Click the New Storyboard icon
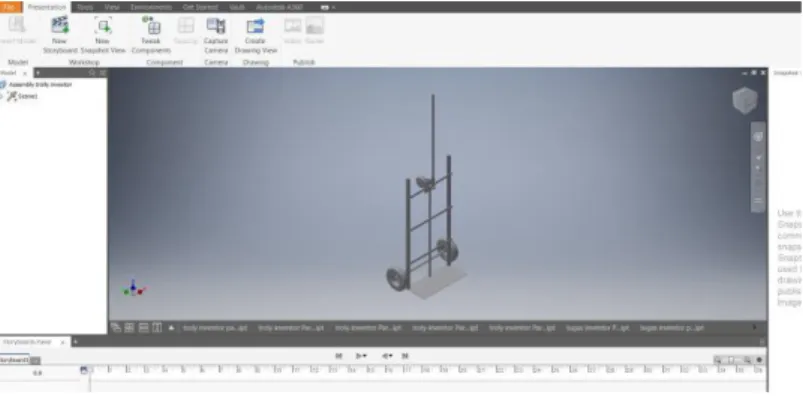The image size is (803, 398). [x=60, y=25]
